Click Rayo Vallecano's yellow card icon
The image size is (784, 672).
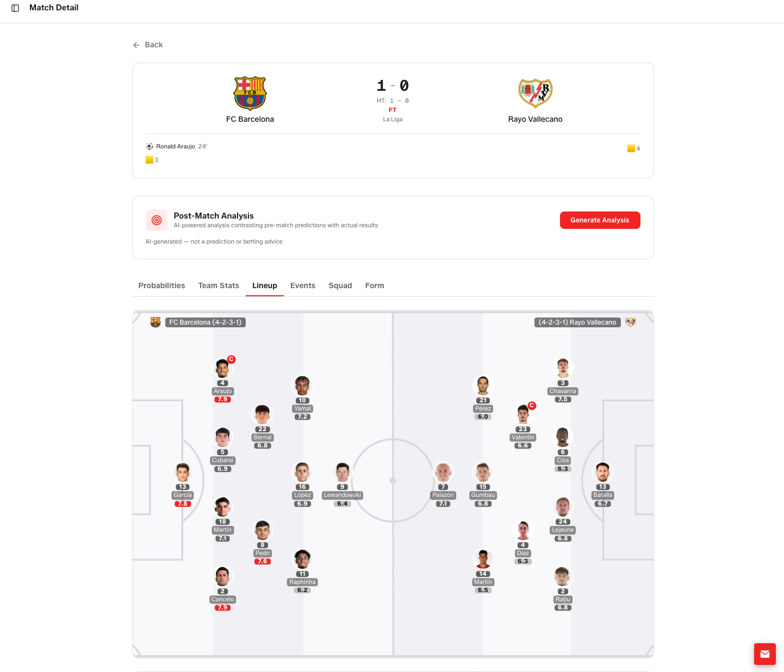coord(631,148)
